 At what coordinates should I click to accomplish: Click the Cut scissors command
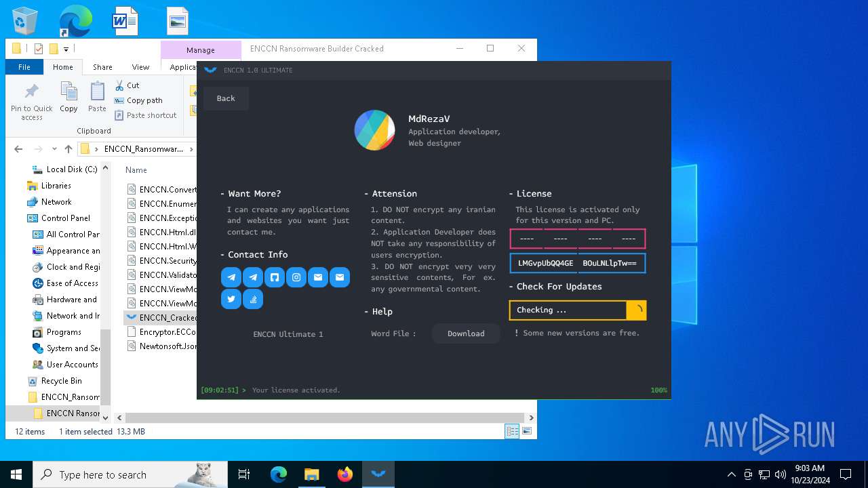tap(127, 85)
